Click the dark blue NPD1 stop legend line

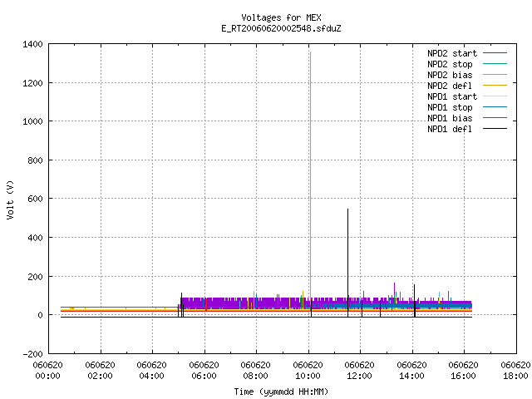tap(495, 107)
